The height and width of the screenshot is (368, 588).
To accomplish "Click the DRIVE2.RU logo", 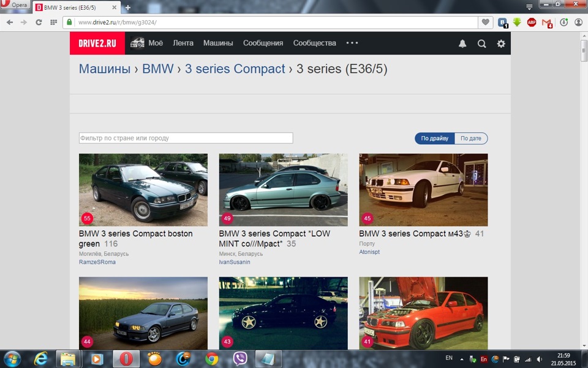I will point(97,43).
